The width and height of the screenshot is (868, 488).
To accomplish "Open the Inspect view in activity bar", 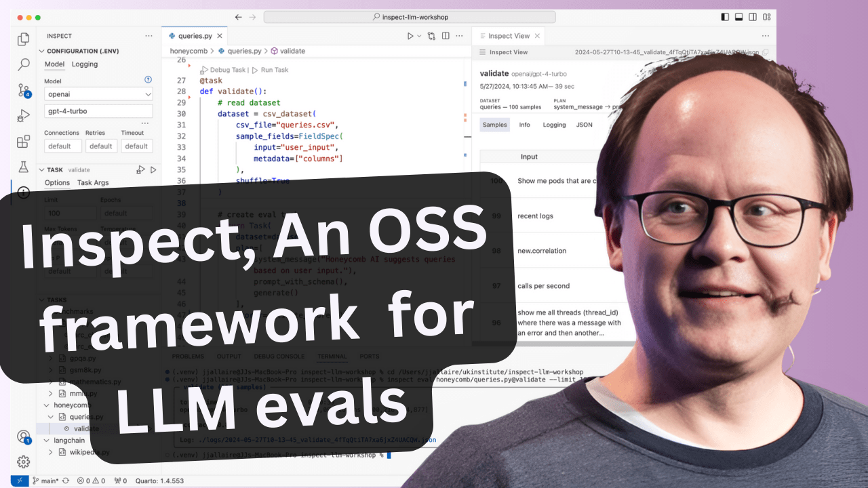I will tap(24, 192).
